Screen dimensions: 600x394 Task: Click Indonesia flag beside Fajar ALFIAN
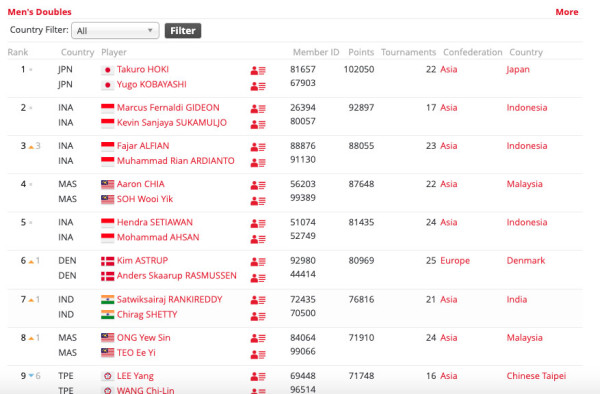click(x=108, y=146)
